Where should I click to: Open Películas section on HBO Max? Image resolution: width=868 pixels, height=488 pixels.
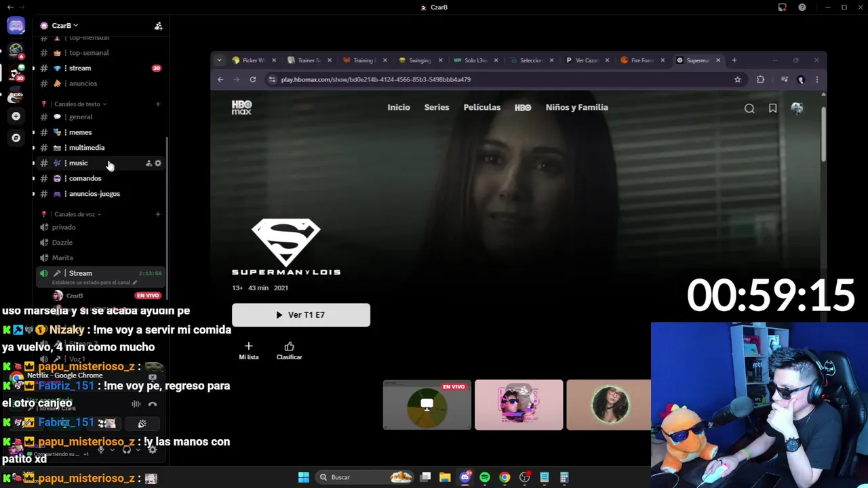pyautogui.click(x=481, y=107)
